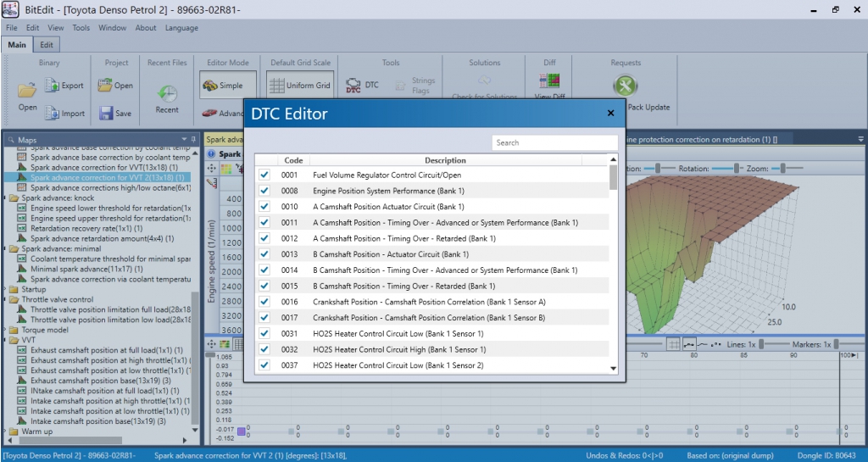Click the search magnifier in Maps panel
This screenshot has width=868, height=462.
pyautogui.click(x=11, y=141)
